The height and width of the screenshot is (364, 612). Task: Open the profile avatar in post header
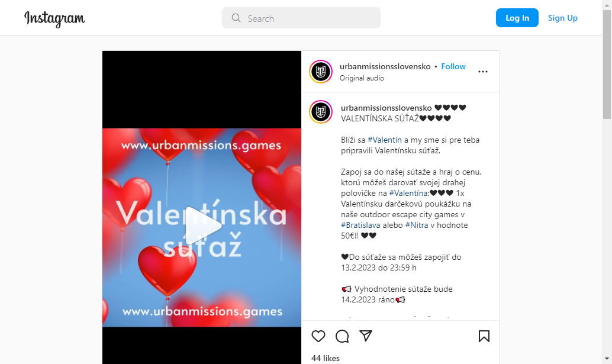pos(321,72)
